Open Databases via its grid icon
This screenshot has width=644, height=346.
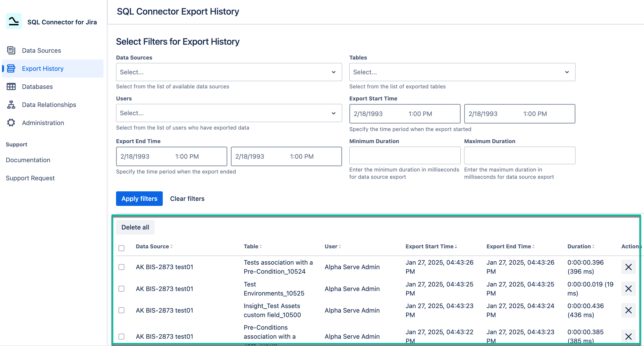(11, 87)
